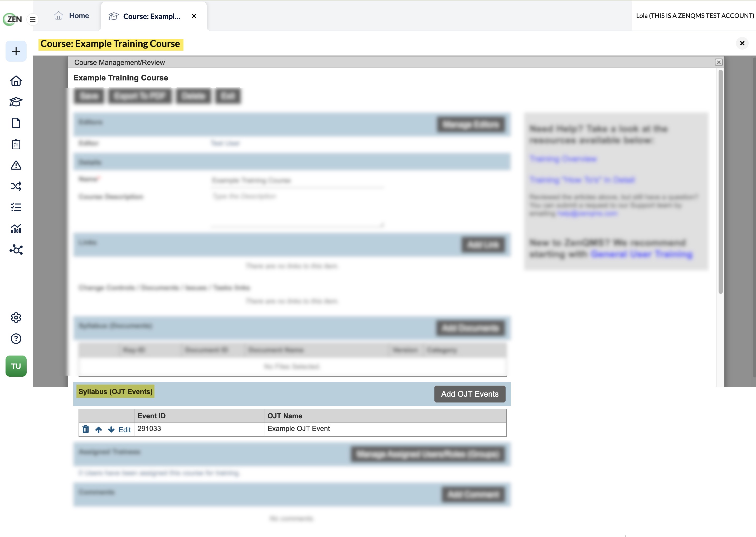Viewport: 756px width, 537px height.
Task: Click the dialog vertical scrollbar
Action: pos(720,181)
